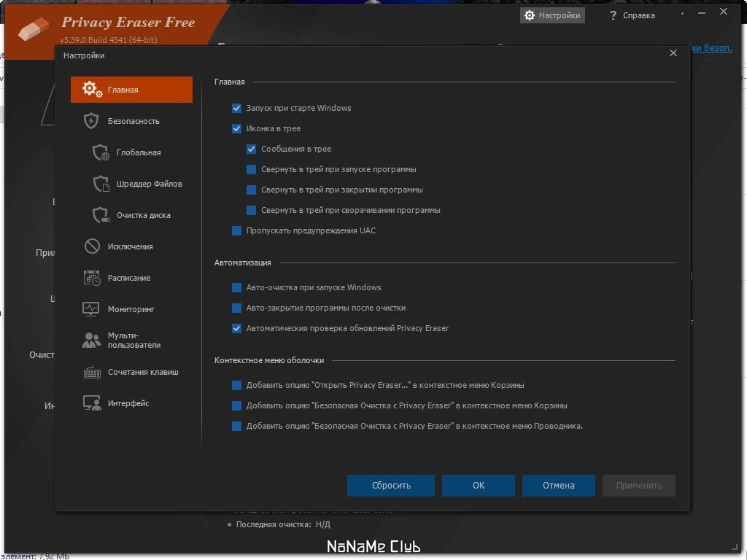Open Сочетания клавиш settings
The width and height of the screenshot is (747, 560).
pyautogui.click(x=131, y=372)
